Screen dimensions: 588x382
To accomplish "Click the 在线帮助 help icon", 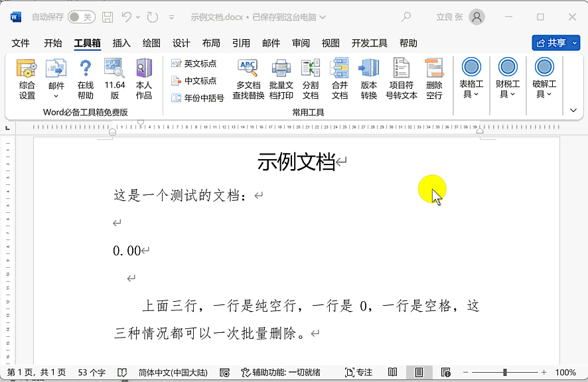I will pyautogui.click(x=86, y=79).
